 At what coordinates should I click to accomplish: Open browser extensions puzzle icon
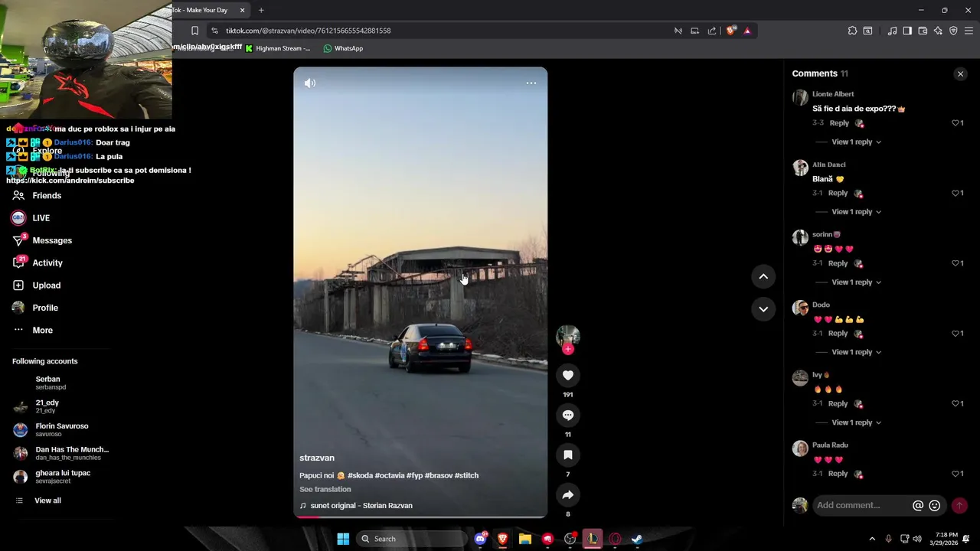pyautogui.click(x=852, y=31)
